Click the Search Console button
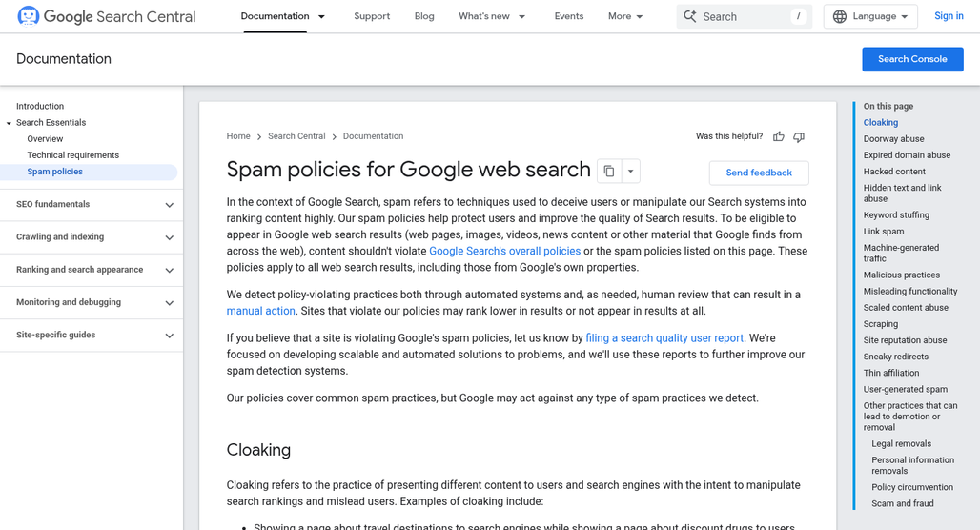 (912, 59)
